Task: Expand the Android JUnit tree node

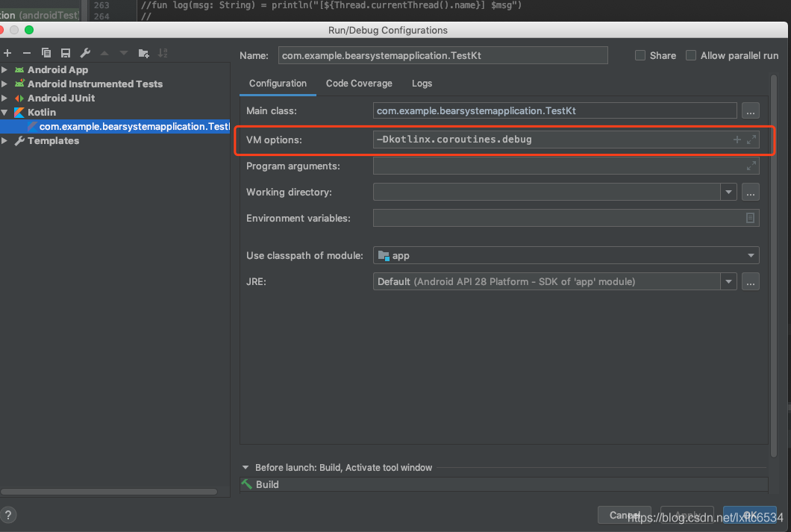Action: click(x=4, y=98)
